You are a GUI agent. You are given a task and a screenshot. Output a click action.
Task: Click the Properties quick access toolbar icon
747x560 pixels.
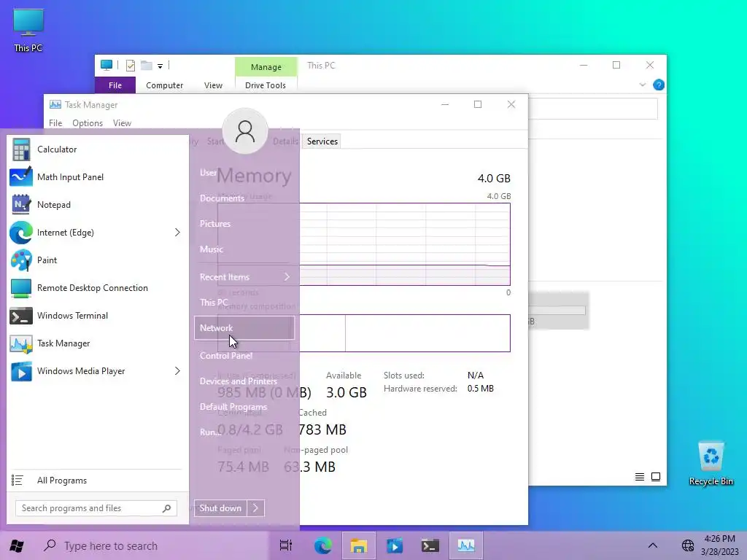click(x=130, y=65)
